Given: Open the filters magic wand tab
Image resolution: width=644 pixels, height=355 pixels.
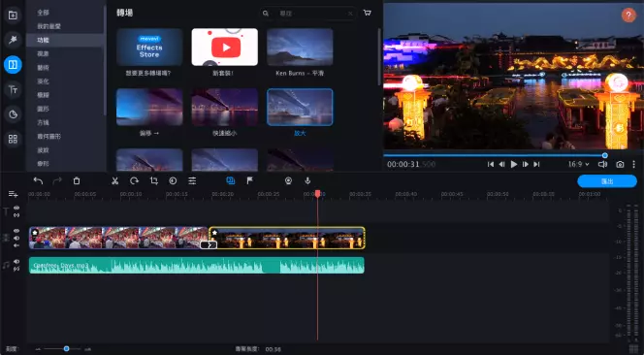Looking at the screenshot, I should (13, 40).
